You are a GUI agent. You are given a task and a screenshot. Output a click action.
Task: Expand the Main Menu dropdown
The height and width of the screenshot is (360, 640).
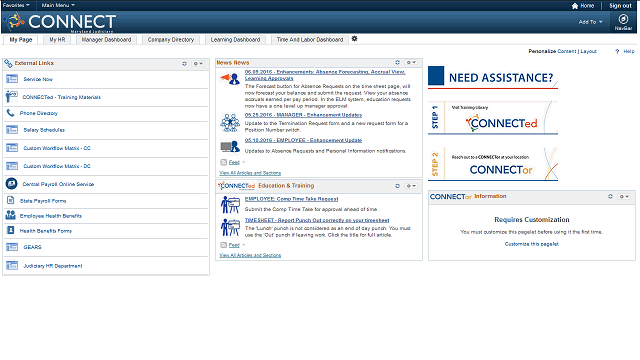pos(58,5)
